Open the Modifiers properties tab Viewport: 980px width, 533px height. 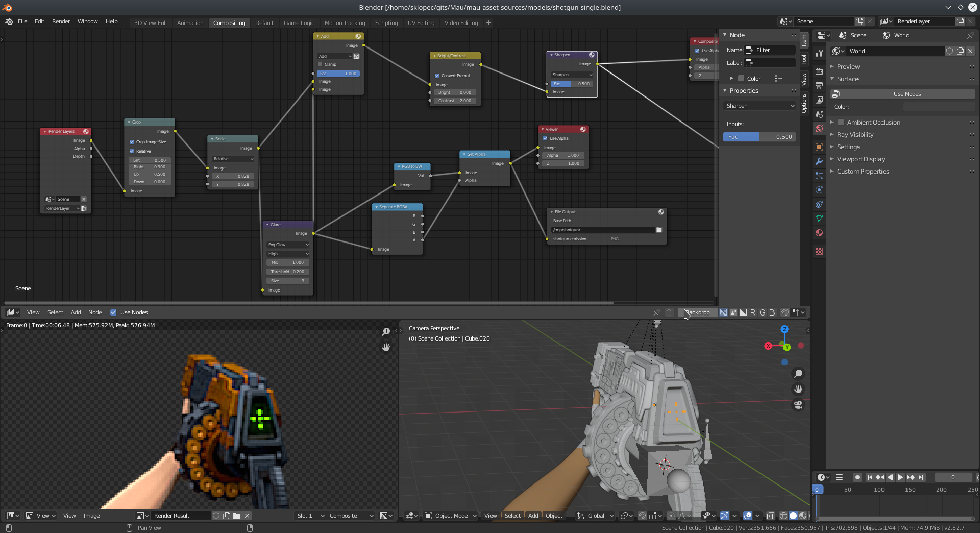[x=819, y=161]
